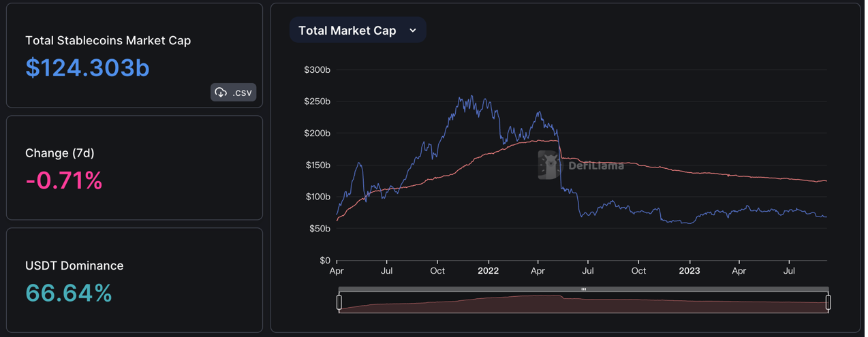Click the cloud download icon

[x=221, y=92]
